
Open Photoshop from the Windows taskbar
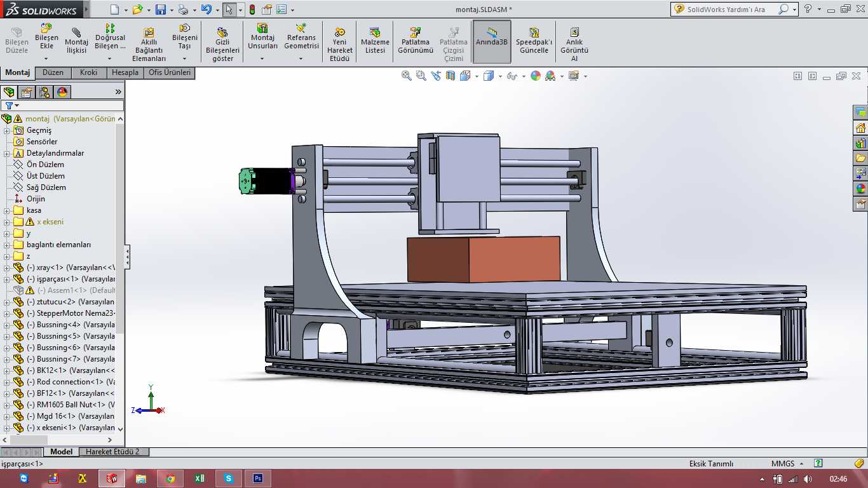click(258, 478)
